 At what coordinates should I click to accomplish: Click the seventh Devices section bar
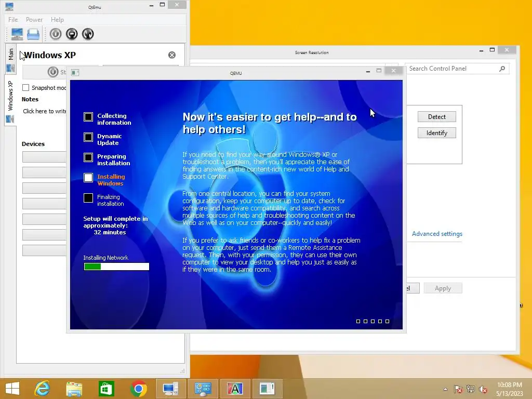click(44, 250)
